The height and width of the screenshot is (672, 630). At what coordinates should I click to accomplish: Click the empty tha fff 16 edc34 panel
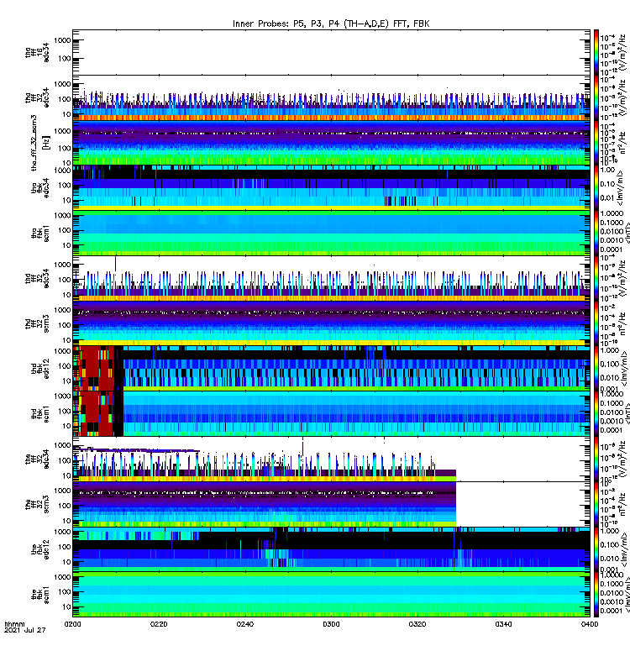pyautogui.click(x=331, y=52)
